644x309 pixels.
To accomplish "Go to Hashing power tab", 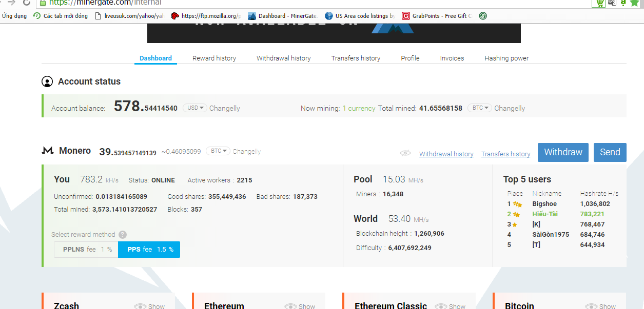I will point(506,58).
